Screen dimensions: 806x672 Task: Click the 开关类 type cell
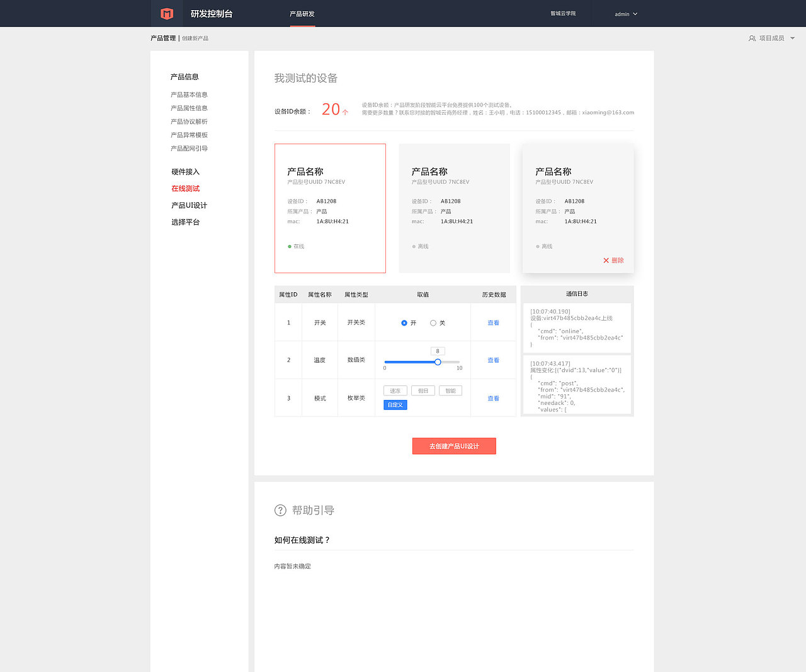click(356, 322)
